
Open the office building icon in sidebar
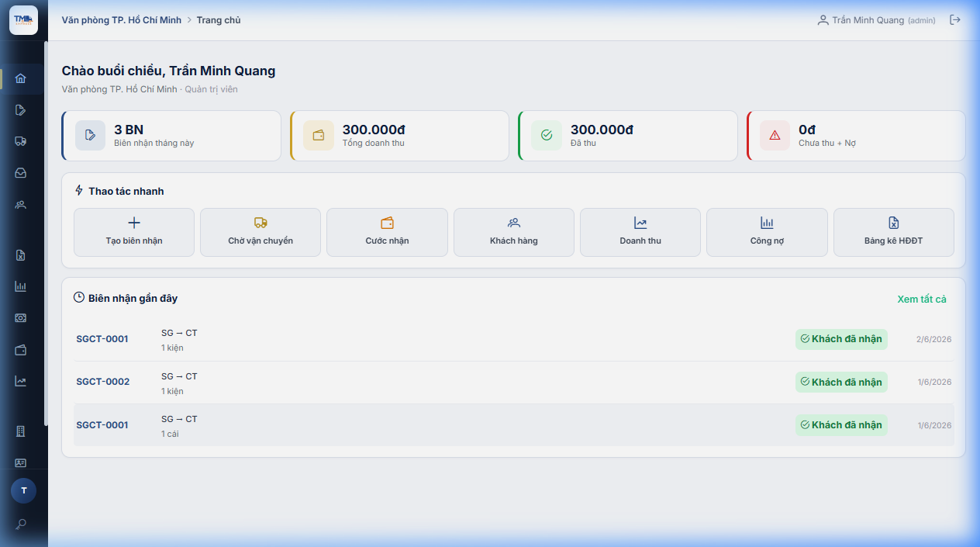21,431
